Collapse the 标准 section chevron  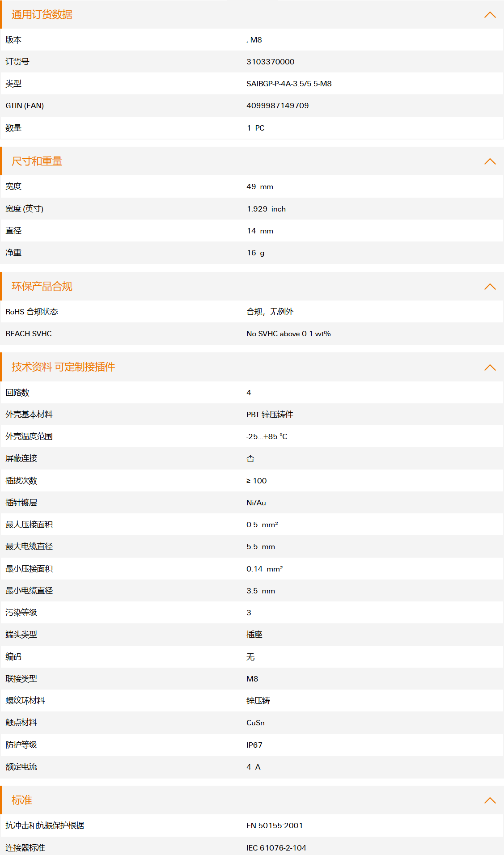(x=490, y=800)
